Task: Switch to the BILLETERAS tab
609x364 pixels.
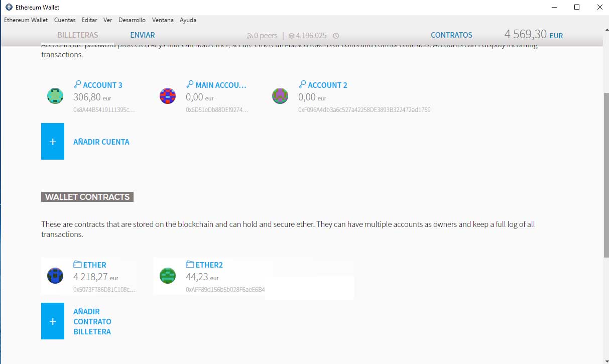Action: (x=78, y=35)
